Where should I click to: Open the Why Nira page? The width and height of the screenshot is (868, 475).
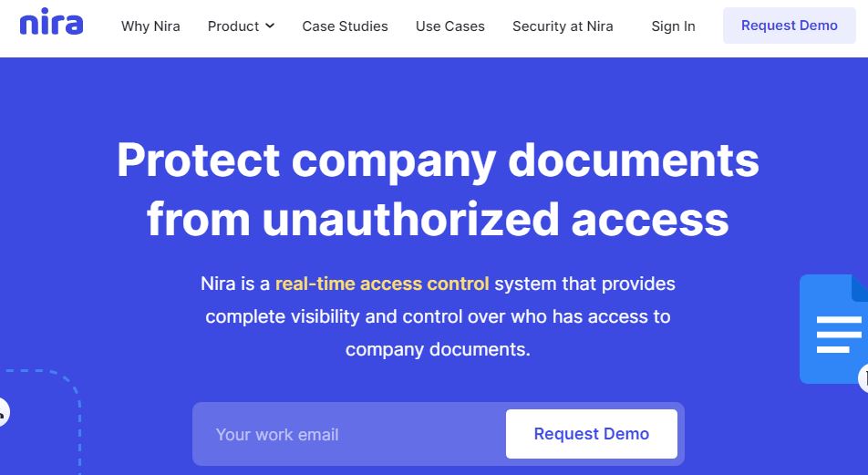click(150, 26)
